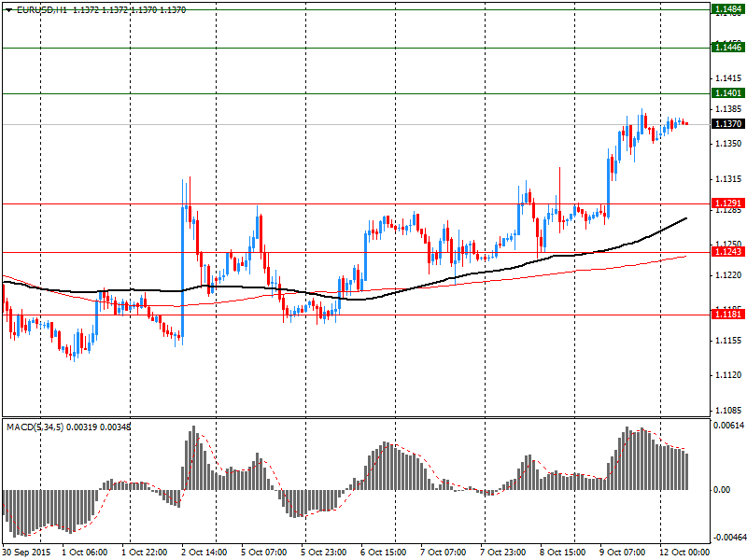Click the 1.1446 green price label
747x560 pixels.
[x=728, y=47]
